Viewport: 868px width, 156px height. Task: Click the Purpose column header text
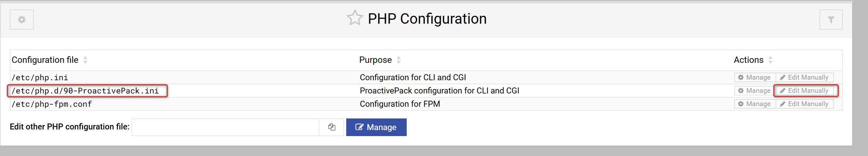375,60
